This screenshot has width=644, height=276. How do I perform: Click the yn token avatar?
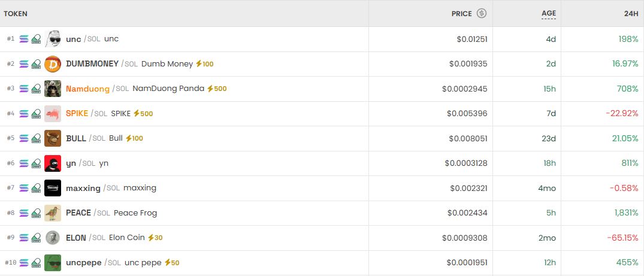(x=53, y=163)
